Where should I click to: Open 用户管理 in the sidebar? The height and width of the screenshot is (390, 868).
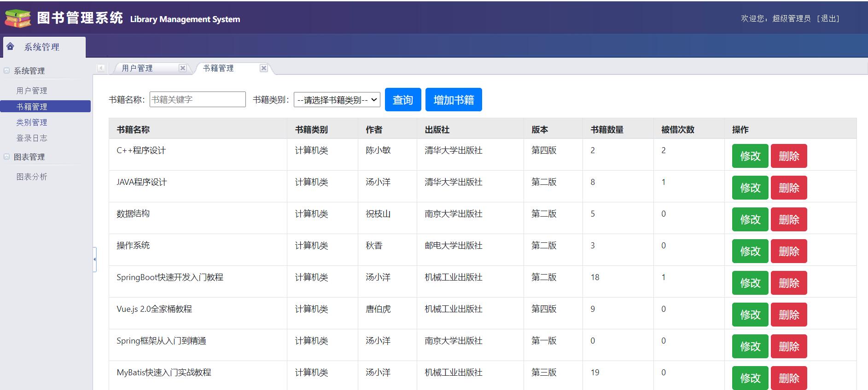point(32,91)
